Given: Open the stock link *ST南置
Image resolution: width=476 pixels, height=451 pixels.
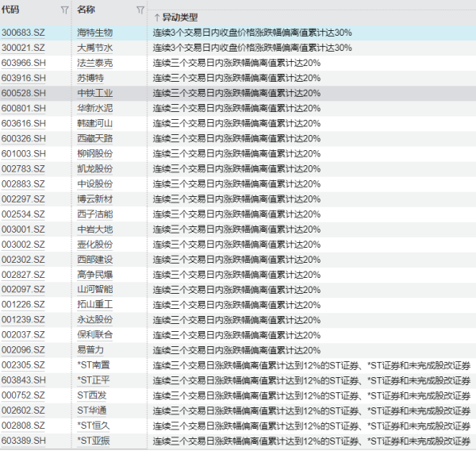Looking at the screenshot, I should [x=94, y=364].
